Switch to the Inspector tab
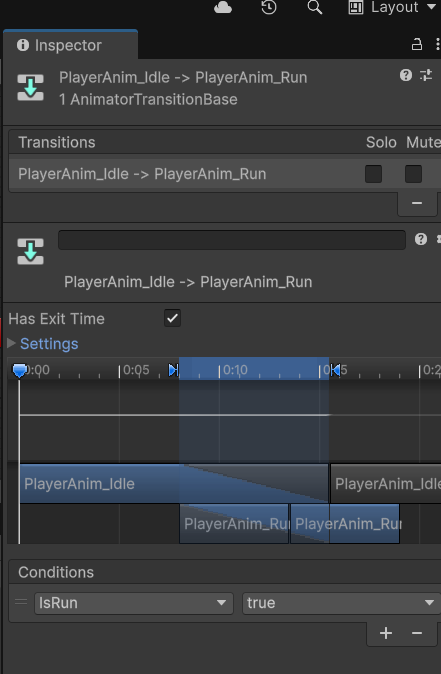 [70, 45]
